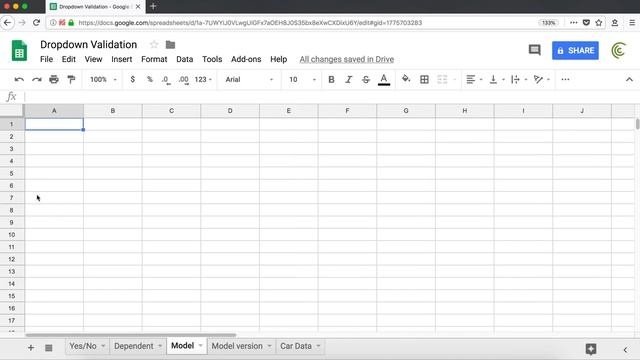Decrease decimal places button
This screenshot has width=640, height=360.
[x=166, y=80]
